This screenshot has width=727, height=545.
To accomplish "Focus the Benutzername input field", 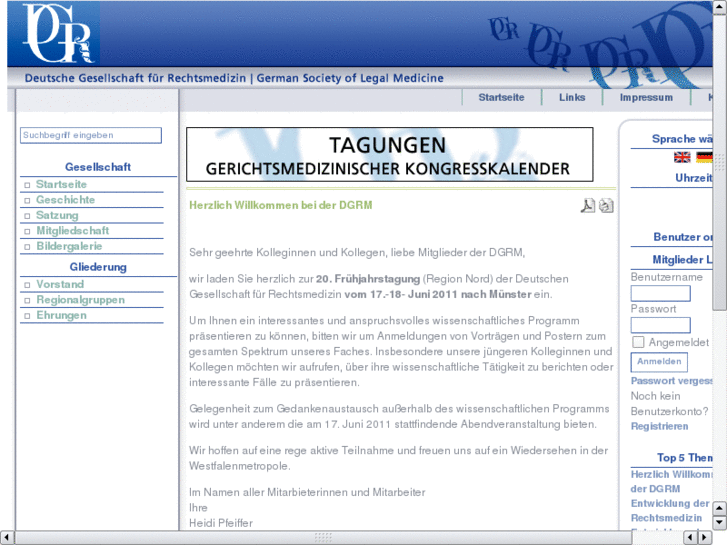I will click(x=660, y=293).
